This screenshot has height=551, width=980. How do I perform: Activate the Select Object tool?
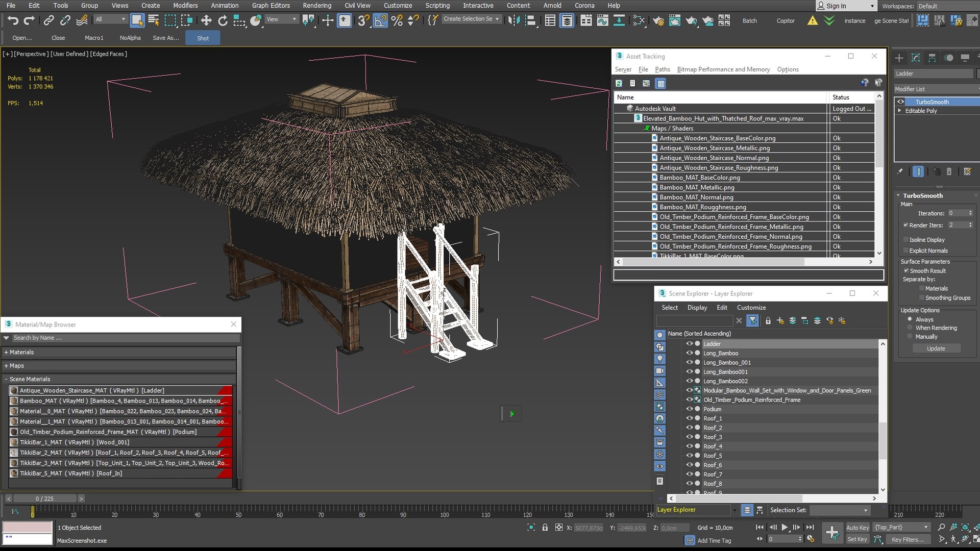pos(137,20)
